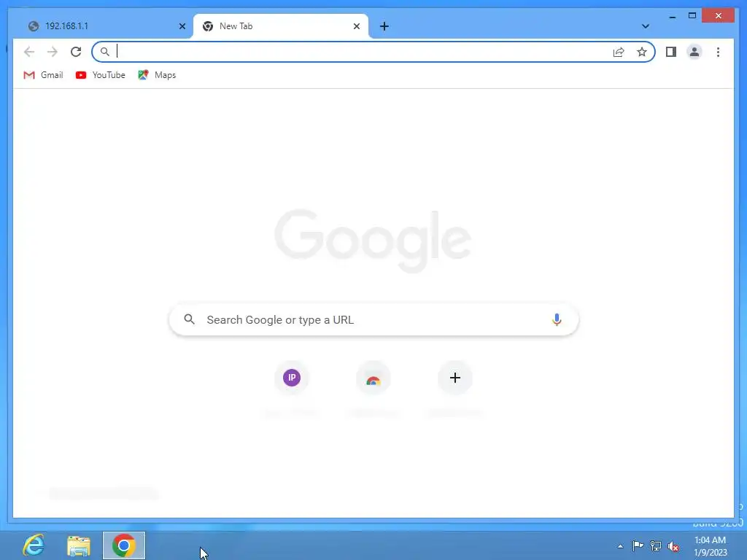Expand the tab search chevron

coord(645,26)
